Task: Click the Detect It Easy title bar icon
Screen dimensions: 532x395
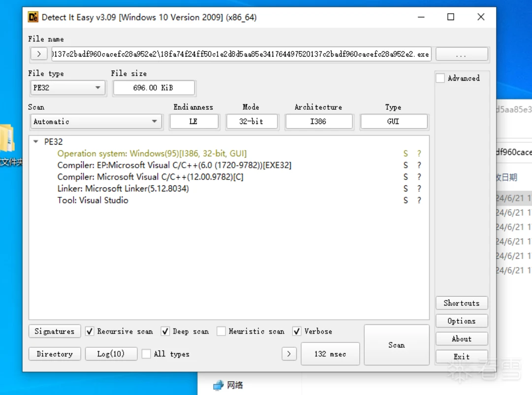Action: coord(33,17)
